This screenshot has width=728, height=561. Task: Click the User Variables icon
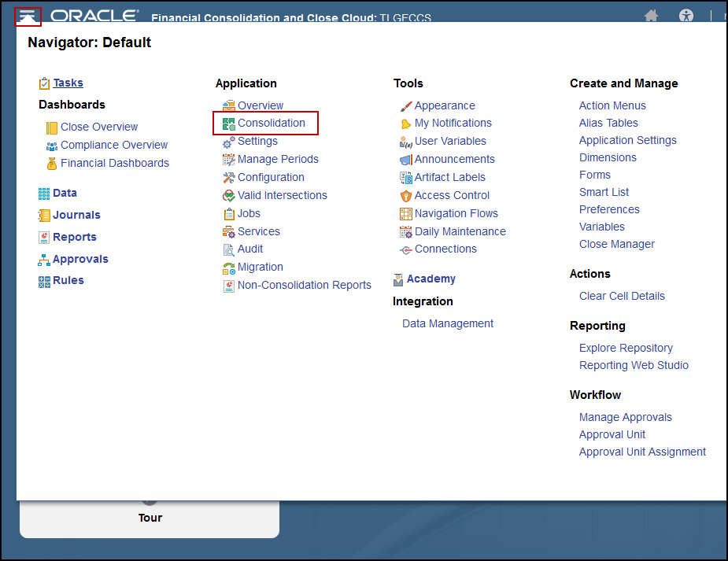[x=406, y=142]
